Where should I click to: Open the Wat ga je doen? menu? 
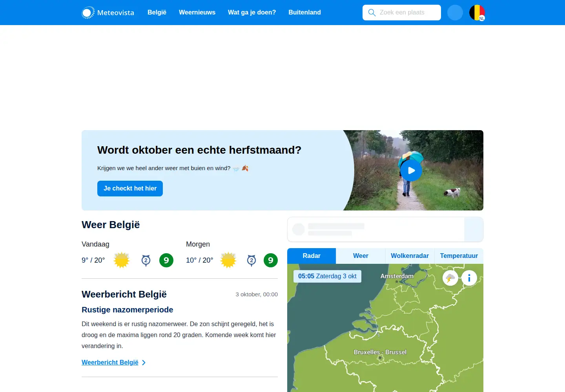tap(252, 13)
